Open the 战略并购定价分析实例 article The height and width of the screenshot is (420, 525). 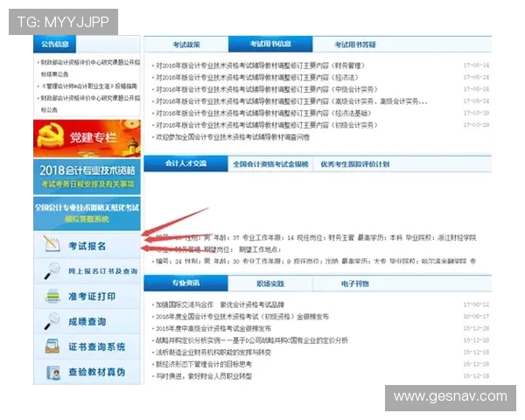tap(252, 340)
